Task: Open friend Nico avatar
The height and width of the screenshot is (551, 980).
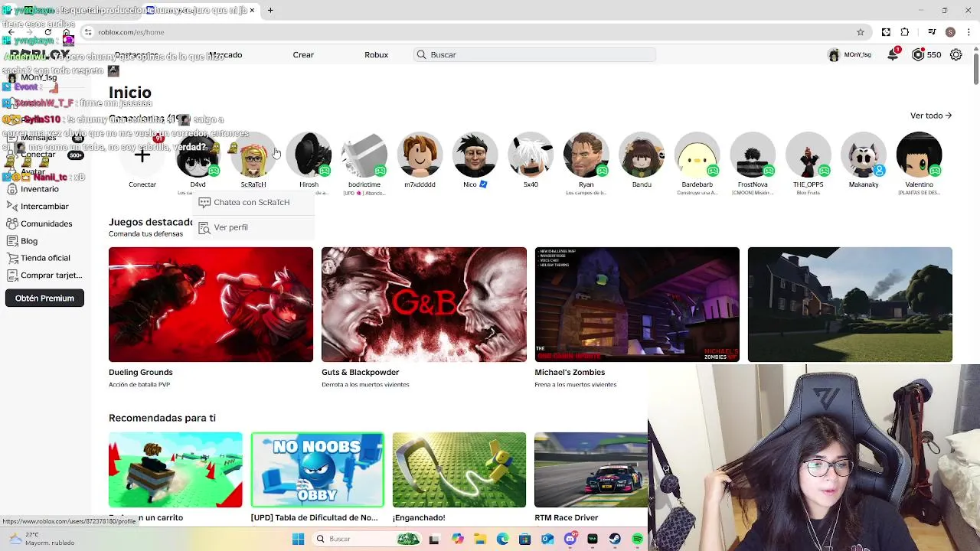Action: click(475, 155)
